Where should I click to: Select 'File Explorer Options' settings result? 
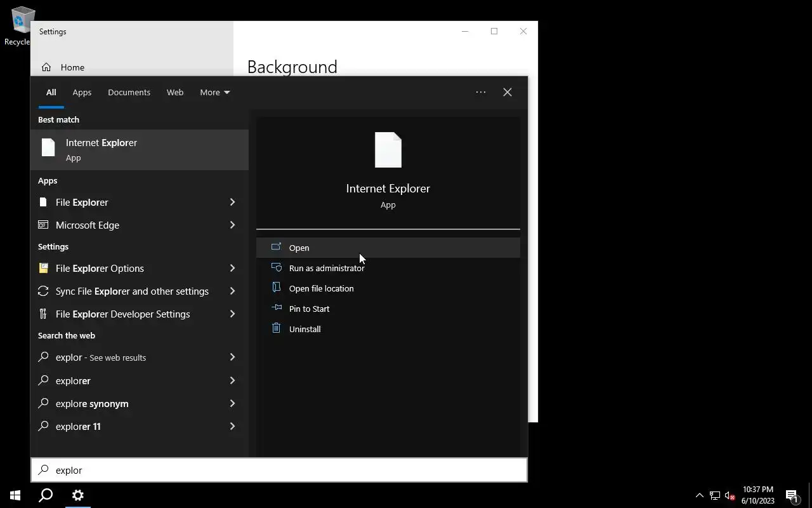[x=140, y=268]
